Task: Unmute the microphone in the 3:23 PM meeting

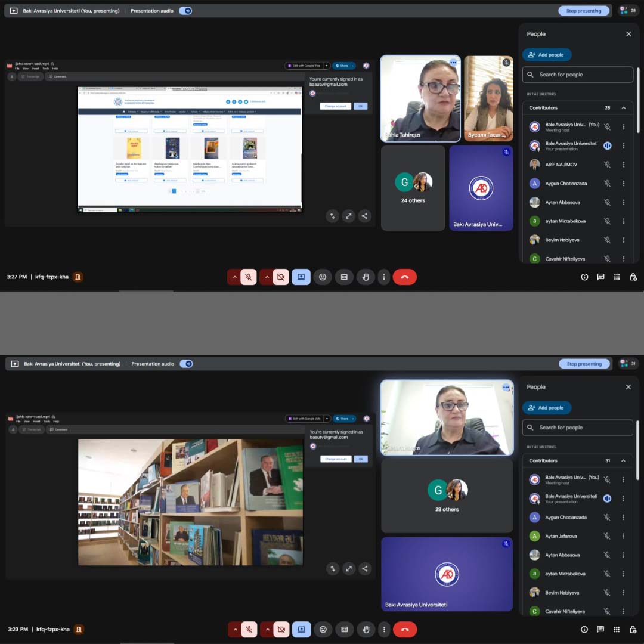Action: click(x=249, y=629)
